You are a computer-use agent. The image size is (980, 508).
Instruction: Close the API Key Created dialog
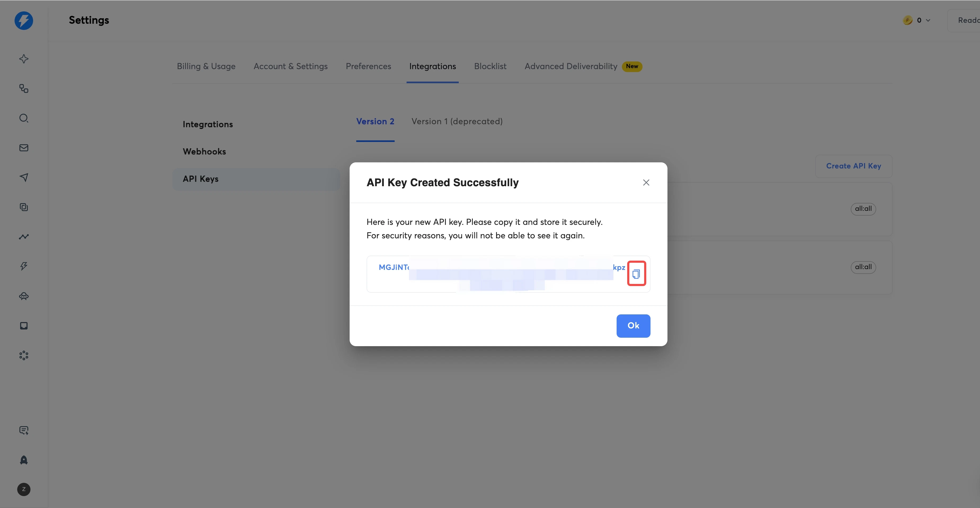pyautogui.click(x=646, y=182)
